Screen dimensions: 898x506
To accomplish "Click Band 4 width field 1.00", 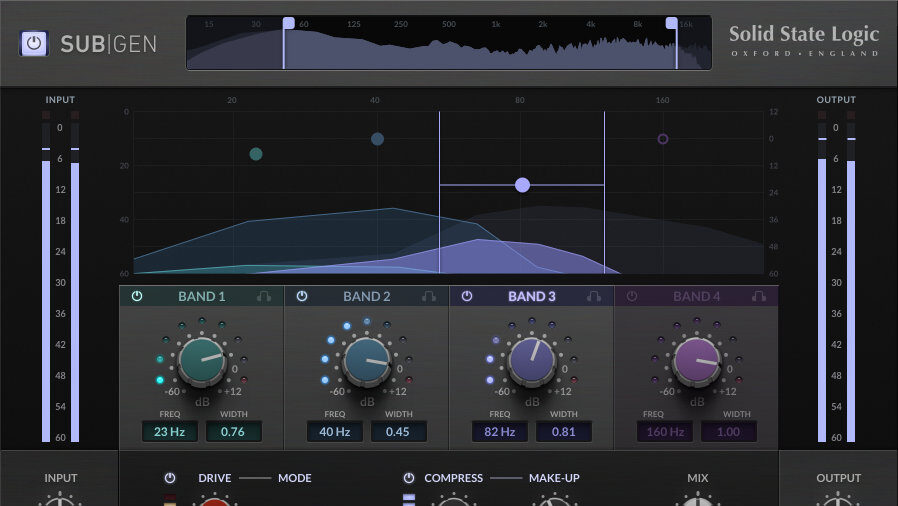I will coord(728,432).
